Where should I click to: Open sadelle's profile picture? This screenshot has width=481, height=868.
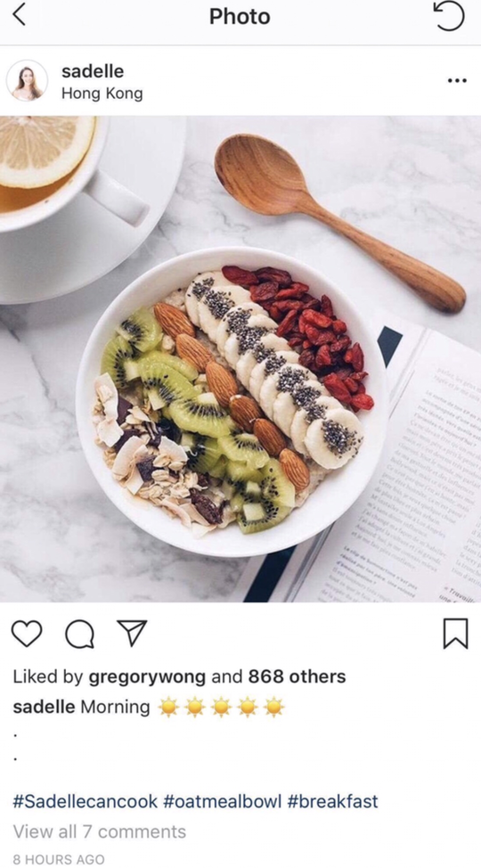27,81
